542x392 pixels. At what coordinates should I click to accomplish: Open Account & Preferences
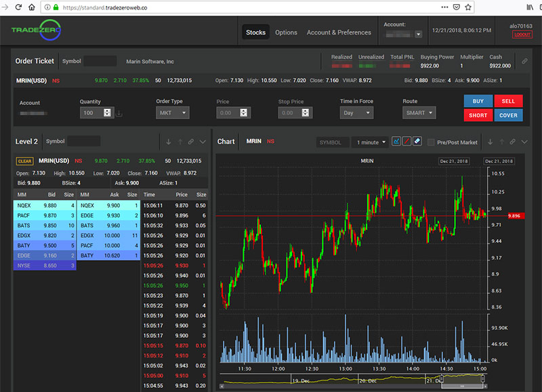click(x=339, y=32)
